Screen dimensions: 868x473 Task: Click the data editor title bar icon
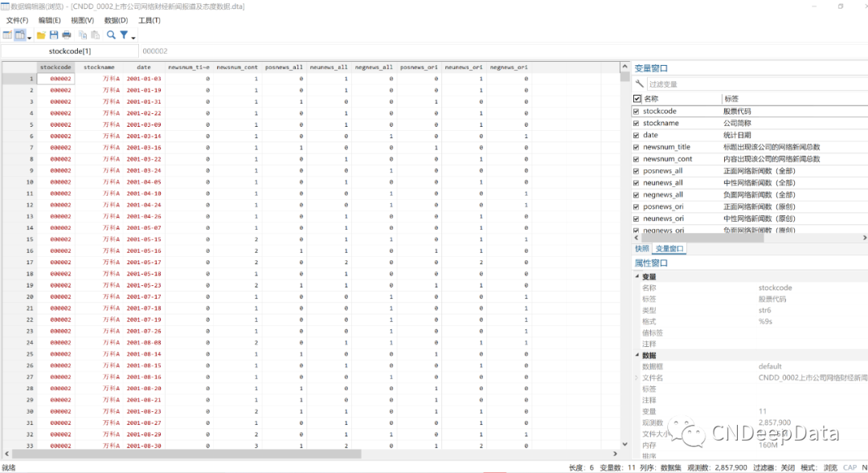point(5,6)
